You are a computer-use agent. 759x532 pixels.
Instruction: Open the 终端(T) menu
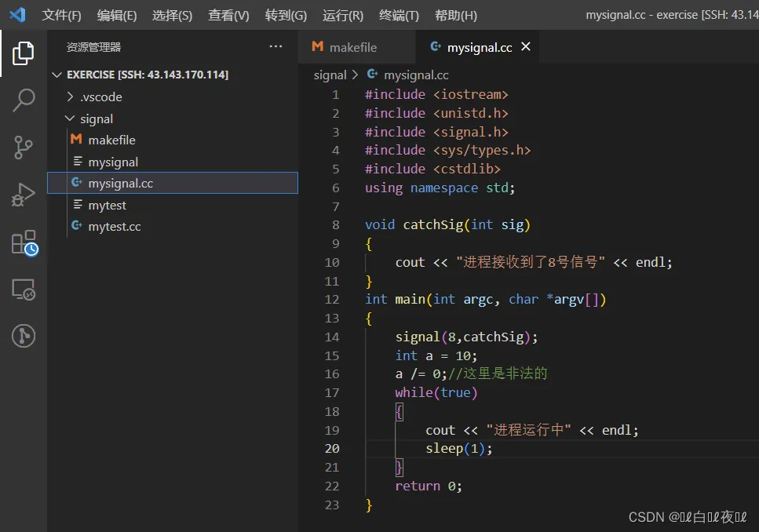pos(399,16)
